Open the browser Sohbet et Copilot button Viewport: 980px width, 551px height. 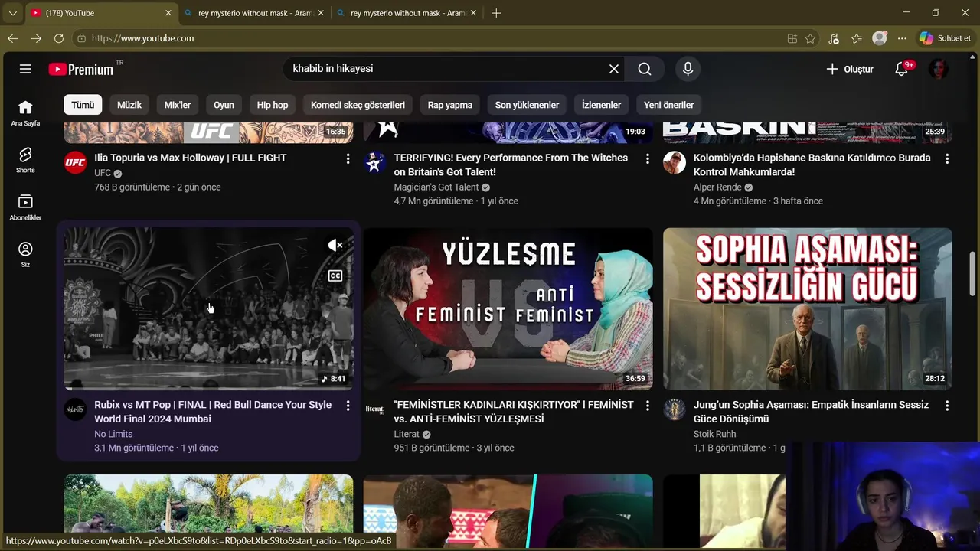point(946,38)
